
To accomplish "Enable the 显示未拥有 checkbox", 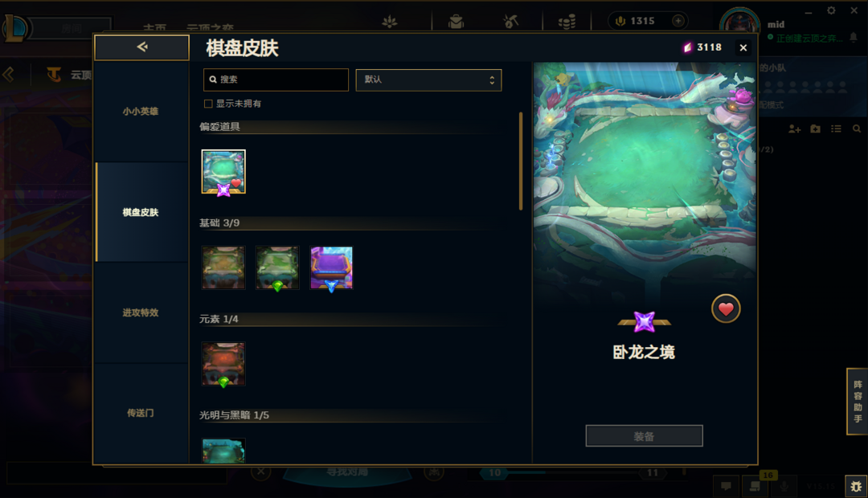I will (x=208, y=104).
